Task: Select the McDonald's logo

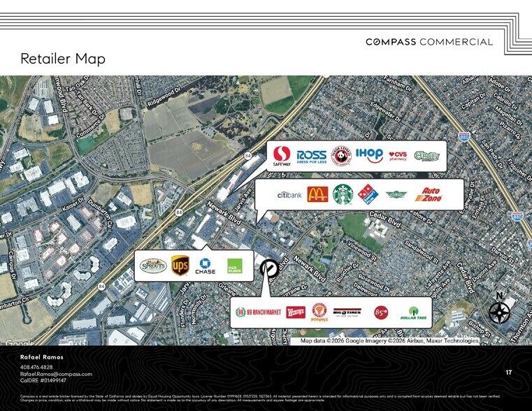Action: (x=317, y=195)
